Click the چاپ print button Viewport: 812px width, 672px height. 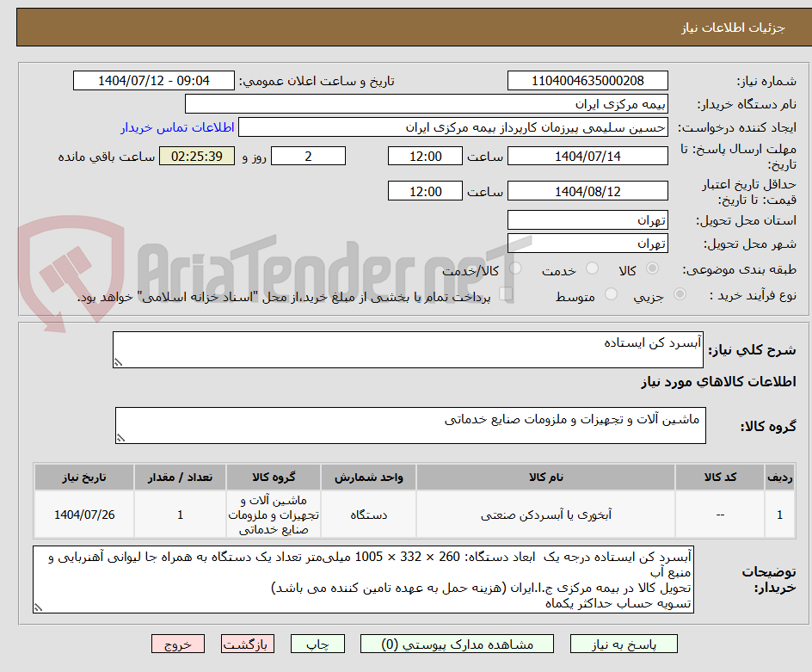(x=317, y=644)
